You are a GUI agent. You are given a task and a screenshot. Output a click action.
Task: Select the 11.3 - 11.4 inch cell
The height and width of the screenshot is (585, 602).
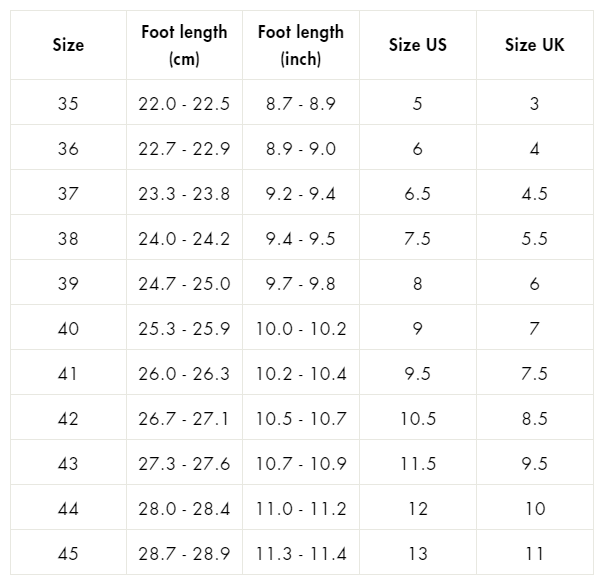point(300,554)
